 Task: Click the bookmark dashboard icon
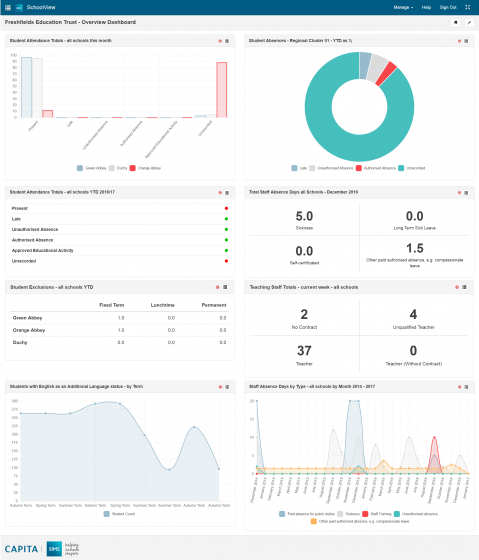point(455,22)
